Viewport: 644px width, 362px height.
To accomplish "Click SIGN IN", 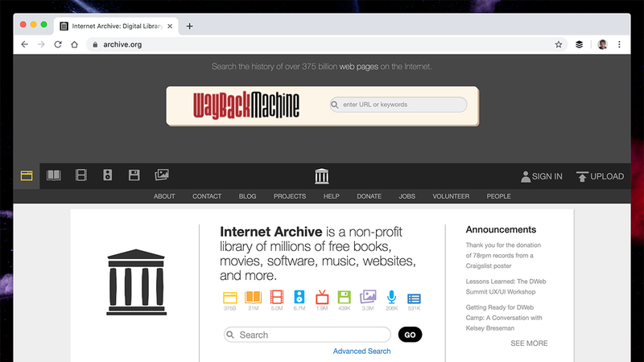I will pos(542,176).
